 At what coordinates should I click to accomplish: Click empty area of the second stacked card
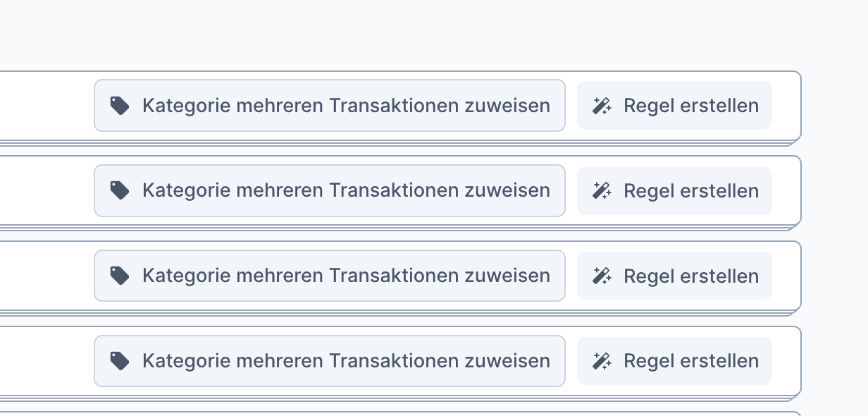click(42, 190)
